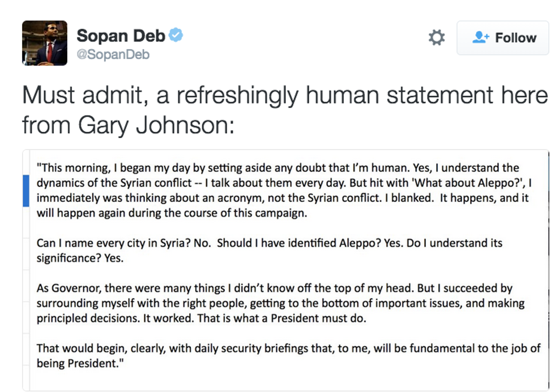Click the line beginning "As Governor, there were"

tap(277, 288)
